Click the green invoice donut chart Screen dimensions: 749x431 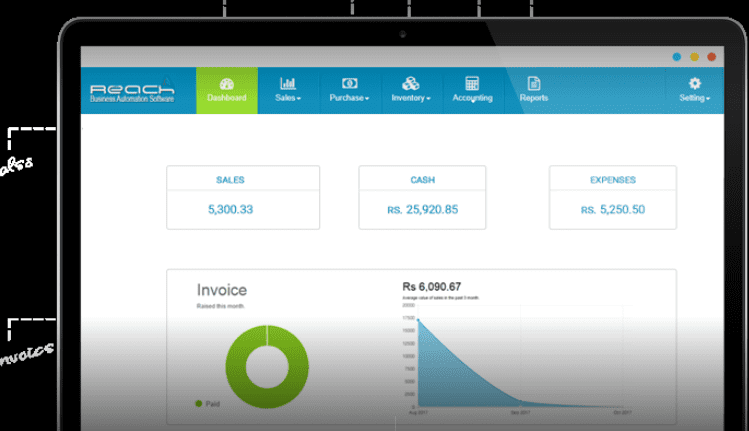pos(267,366)
